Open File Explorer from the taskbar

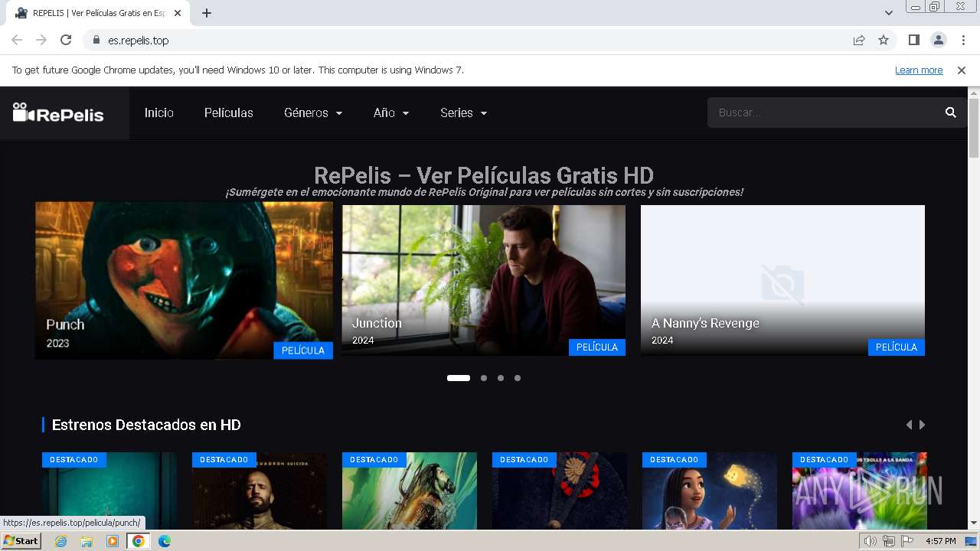tap(87, 541)
